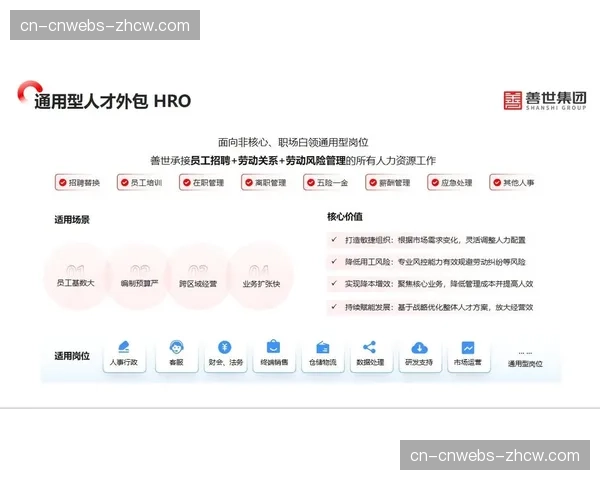Click the 降低用工风险 core value line
600x480 pixels.
click(x=430, y=262)
